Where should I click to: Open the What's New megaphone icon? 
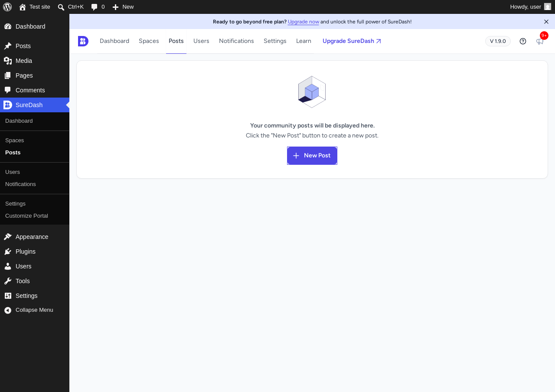click(x=540, y=41)
